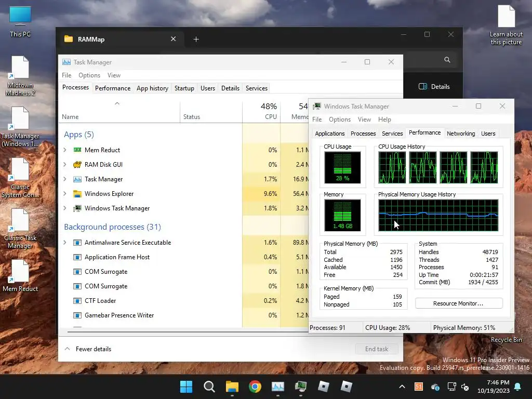Select the CTF Loader process row
532x399 pixels.
(x=183, y=301)
